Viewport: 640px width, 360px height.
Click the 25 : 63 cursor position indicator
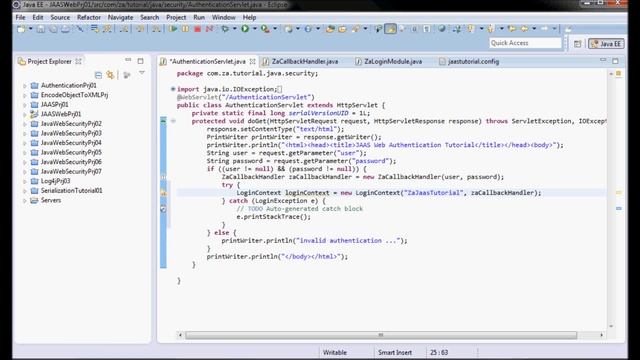point(439,352)
